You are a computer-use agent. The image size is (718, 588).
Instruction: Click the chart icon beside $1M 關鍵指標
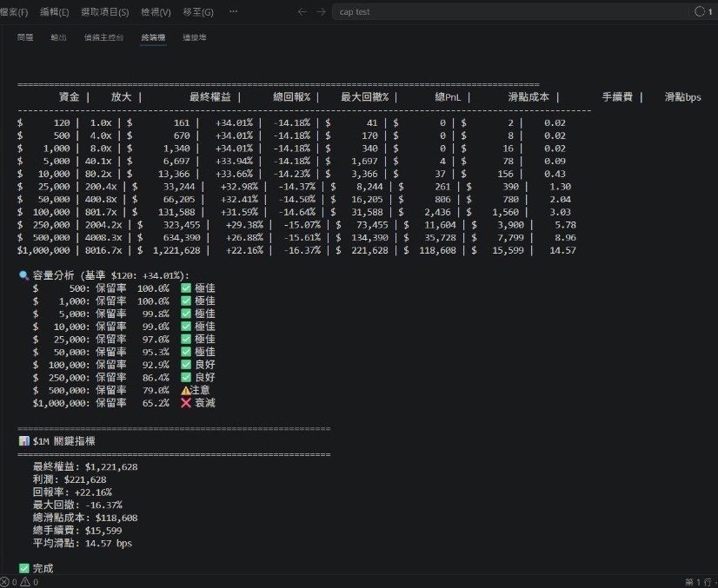[23, 441]
